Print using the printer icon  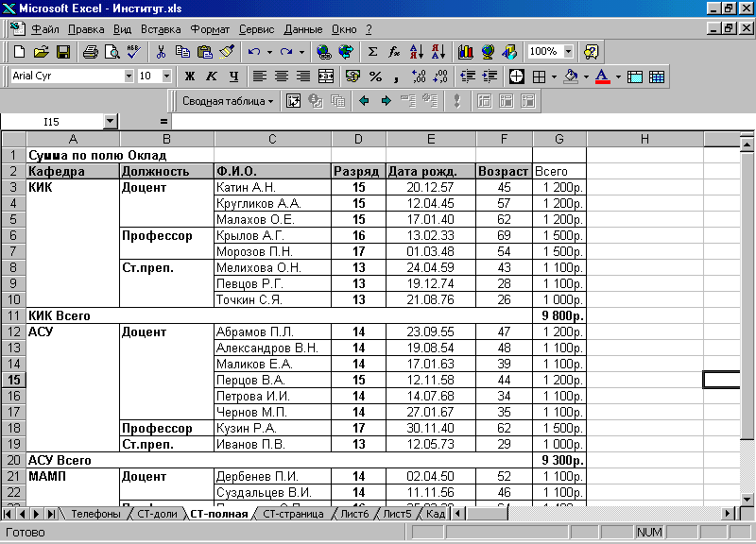90,52
